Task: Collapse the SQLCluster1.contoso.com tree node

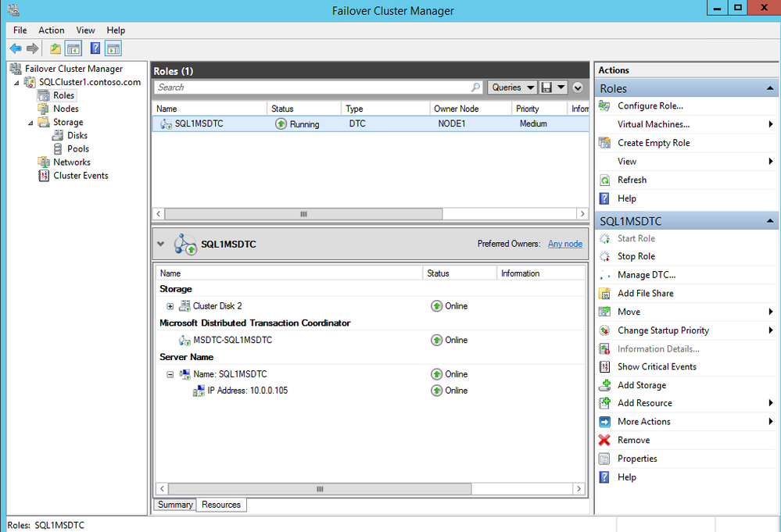Action: (x=16, y=83)
